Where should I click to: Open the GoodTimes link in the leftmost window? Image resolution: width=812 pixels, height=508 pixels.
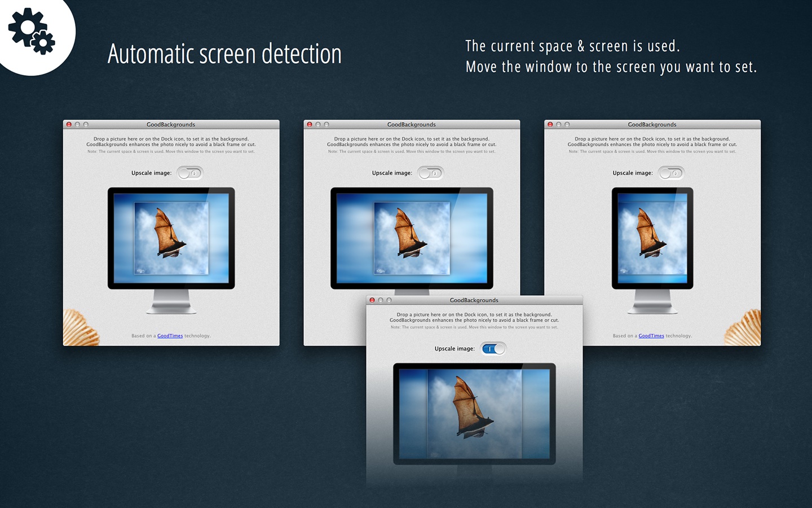[x=170, y=336]
